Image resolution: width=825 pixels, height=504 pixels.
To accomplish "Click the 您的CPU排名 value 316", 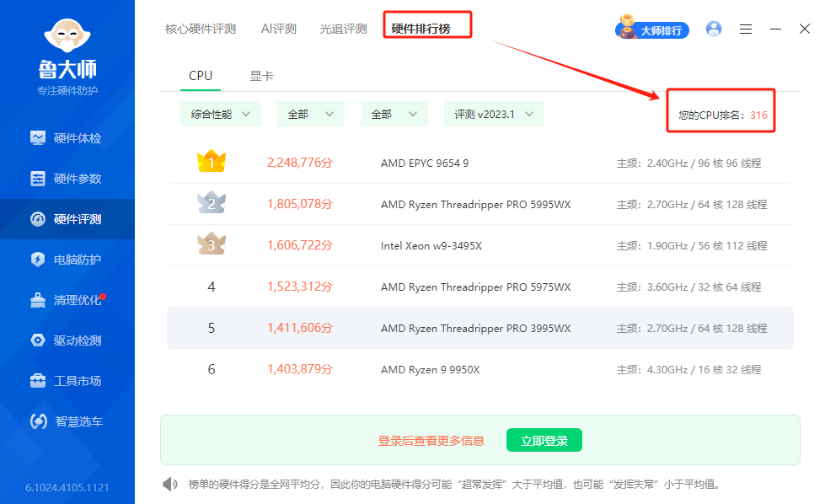I will (758, 115).
